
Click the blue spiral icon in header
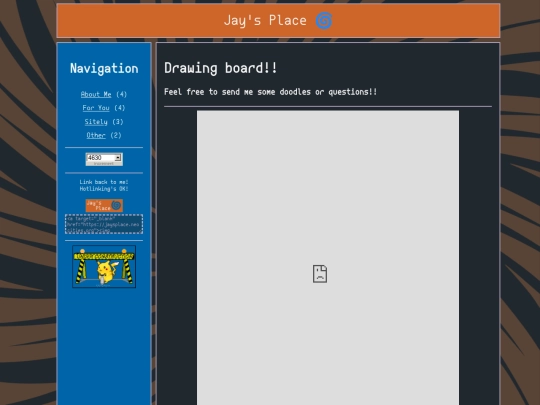[324, 21]
